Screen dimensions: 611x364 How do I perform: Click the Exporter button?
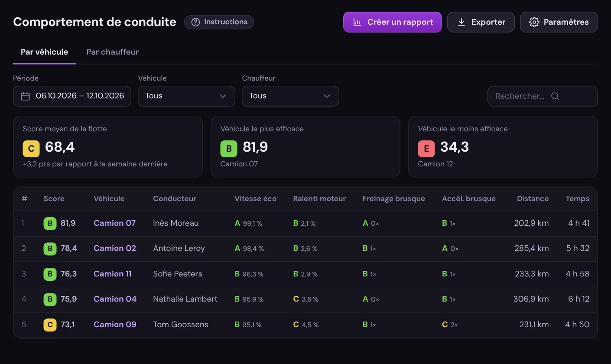(481, 22)
